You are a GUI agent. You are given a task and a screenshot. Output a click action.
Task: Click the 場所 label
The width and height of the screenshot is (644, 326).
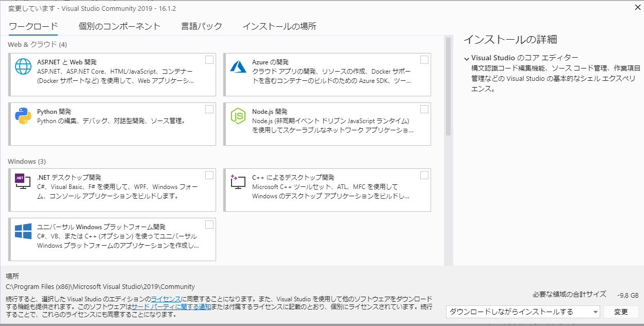click(x=12, y=277)
